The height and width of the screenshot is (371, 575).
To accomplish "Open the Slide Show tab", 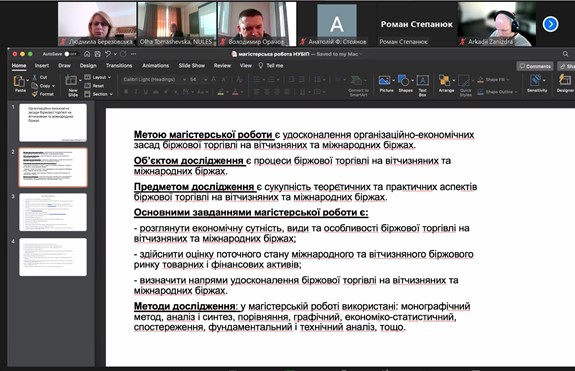I will click(x=191, y=66).
